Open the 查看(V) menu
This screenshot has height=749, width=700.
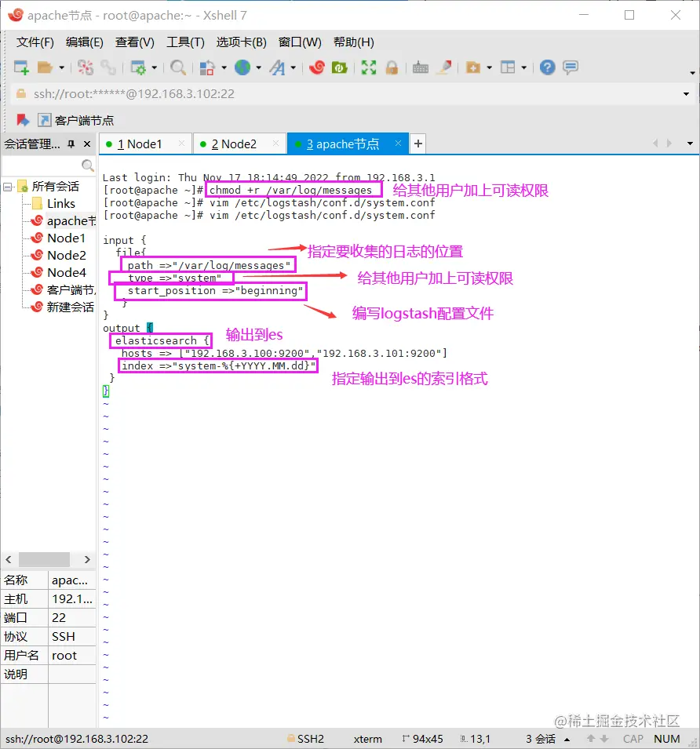coord(135,42)
